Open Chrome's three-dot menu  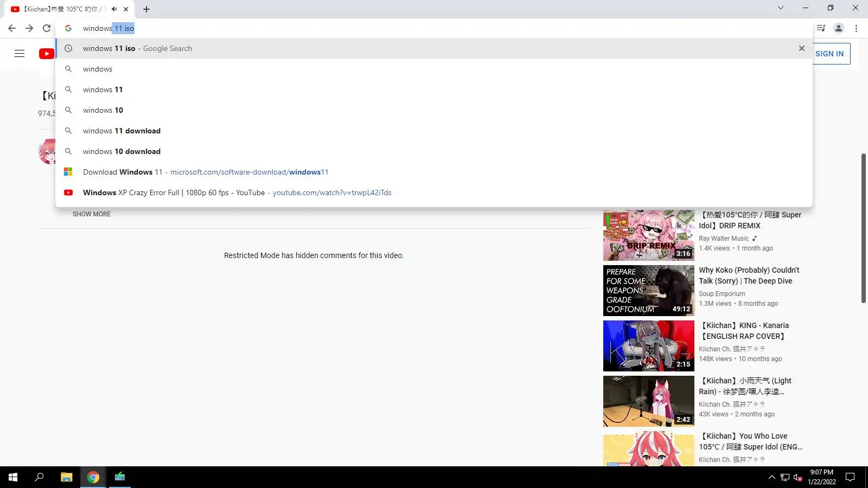click(x=856, y=28)
